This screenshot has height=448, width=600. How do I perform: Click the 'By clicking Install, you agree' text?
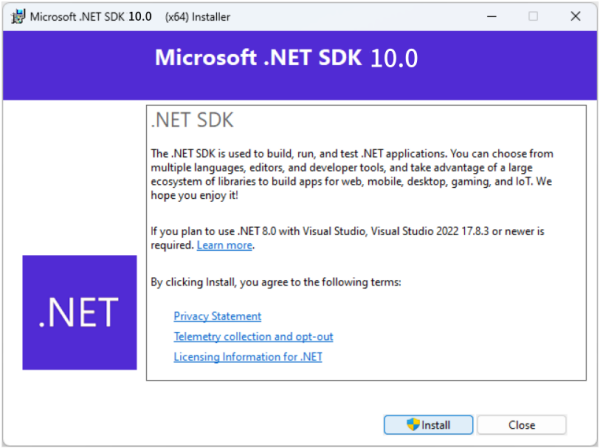(x=276, y=282)
